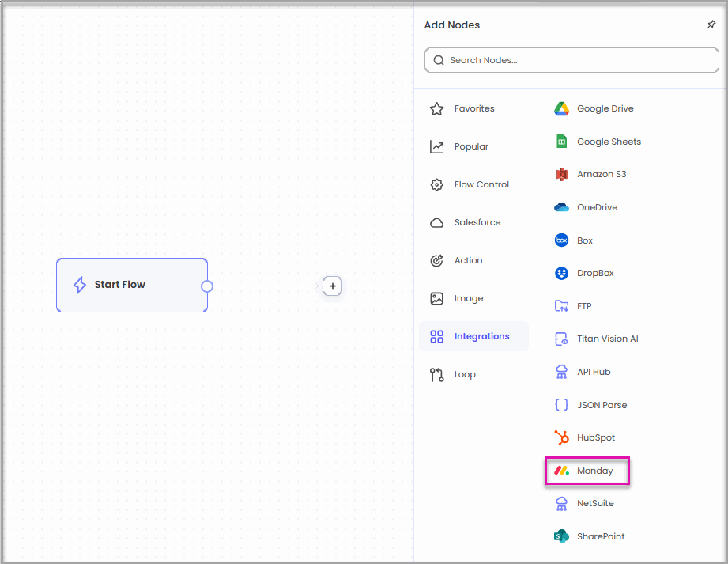Click the Titan Vision AI icon
Image resolution: width=728 pixels, height=564 pixels.
[x=561, y=339]
